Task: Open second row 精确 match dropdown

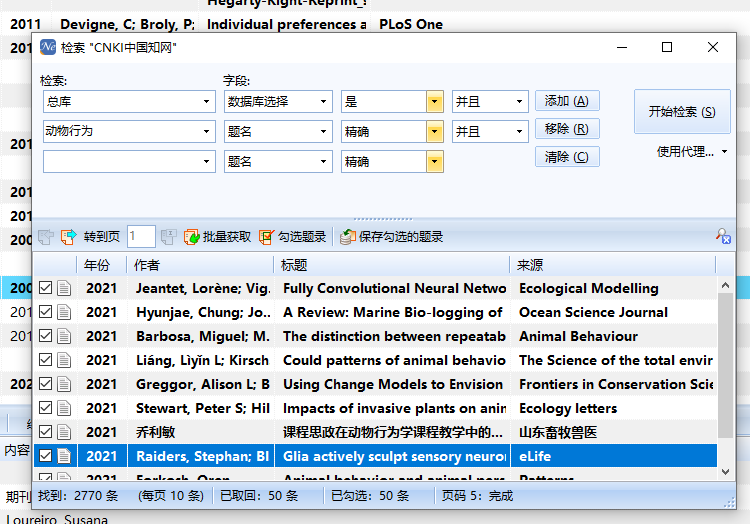Action: (x=434, y=131)
